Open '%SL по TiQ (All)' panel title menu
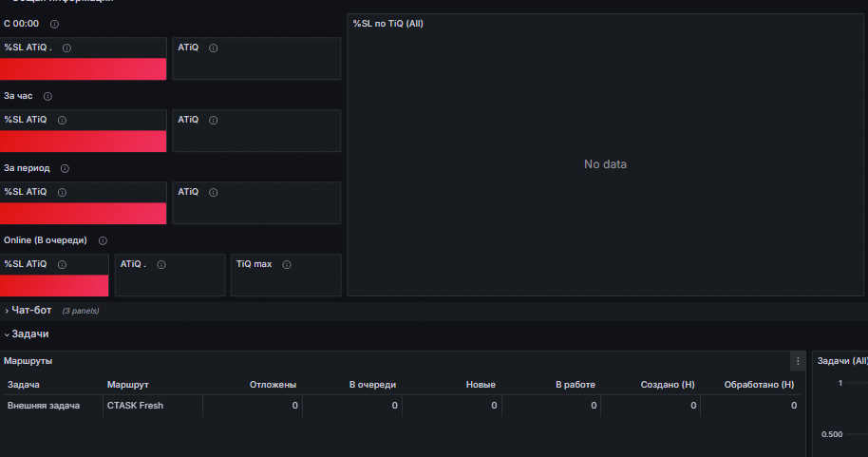868x457 pixels. tap(388, 24)
